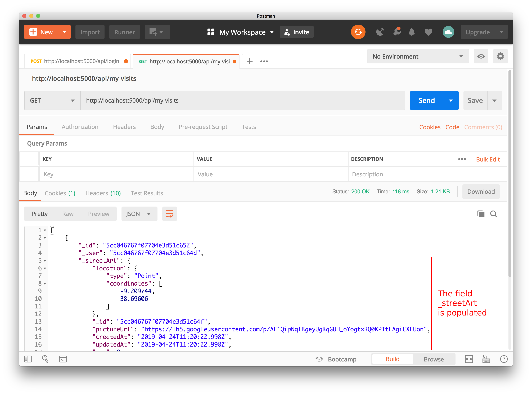Screen dimensions: 532x393
Task: Open the interceptor satellite icon
Action: [x=380, y=32]
